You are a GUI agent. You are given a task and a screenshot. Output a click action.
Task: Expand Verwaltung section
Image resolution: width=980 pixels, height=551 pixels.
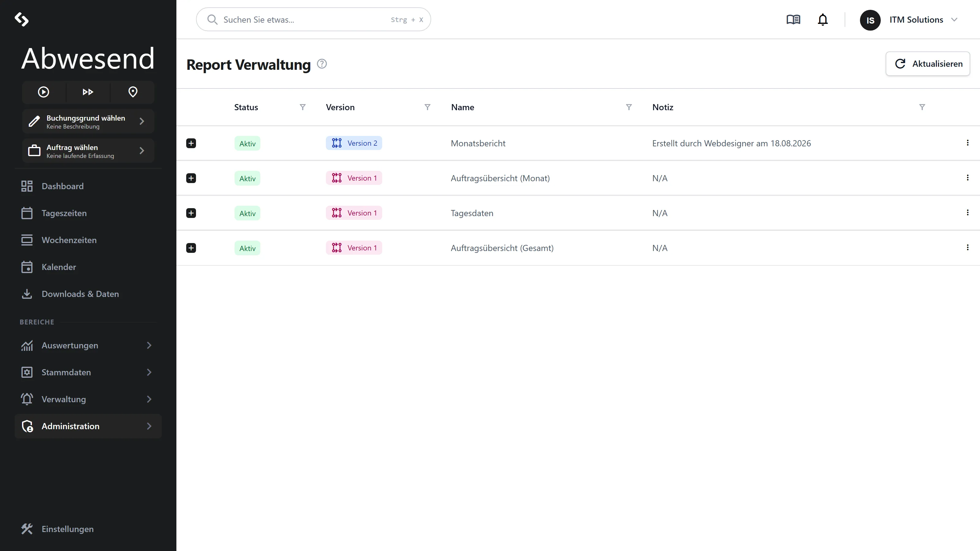coord(88,400)
